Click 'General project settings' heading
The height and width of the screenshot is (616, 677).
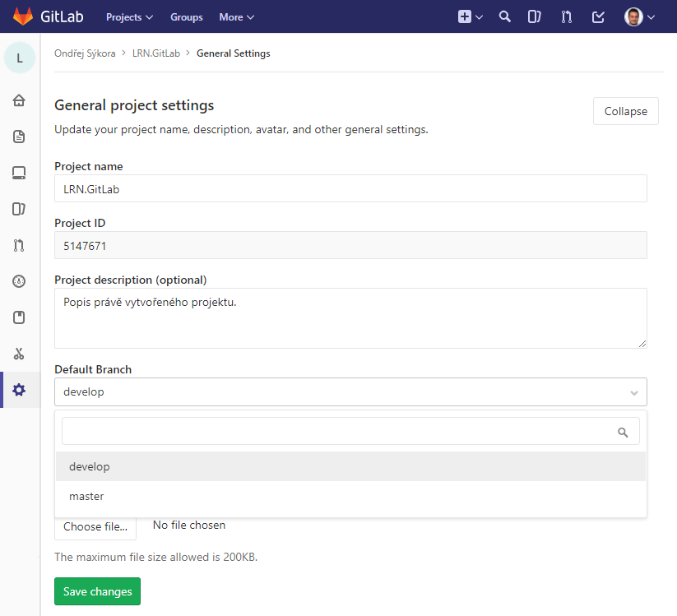[x=134, y=105]
